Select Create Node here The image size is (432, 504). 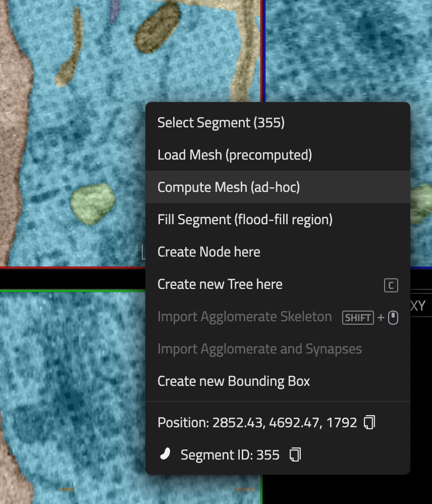pos(208,251)
